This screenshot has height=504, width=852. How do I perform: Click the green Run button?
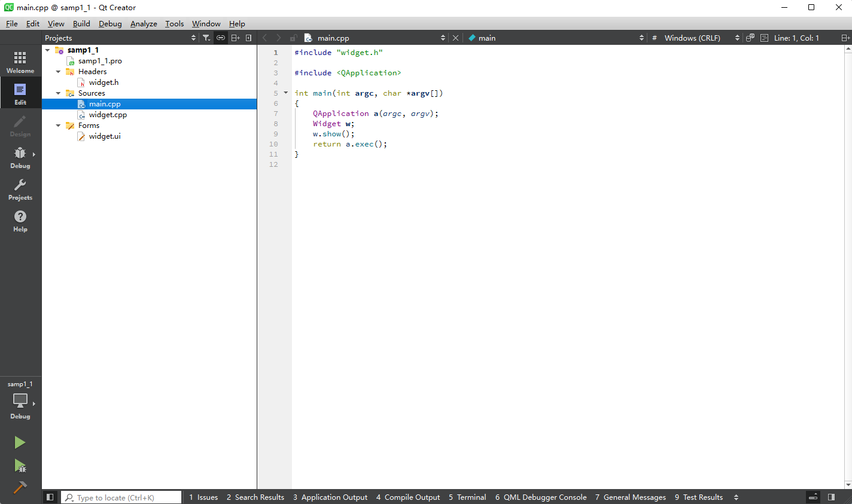tap(20, 442)
